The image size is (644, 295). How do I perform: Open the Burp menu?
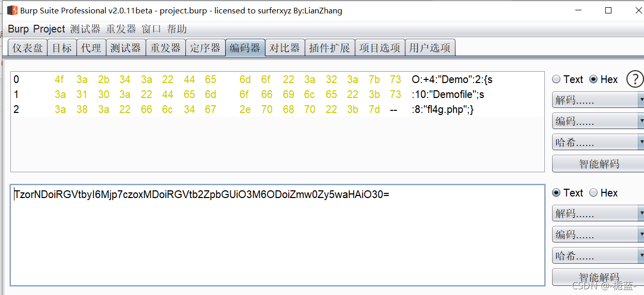pos(19,29)
